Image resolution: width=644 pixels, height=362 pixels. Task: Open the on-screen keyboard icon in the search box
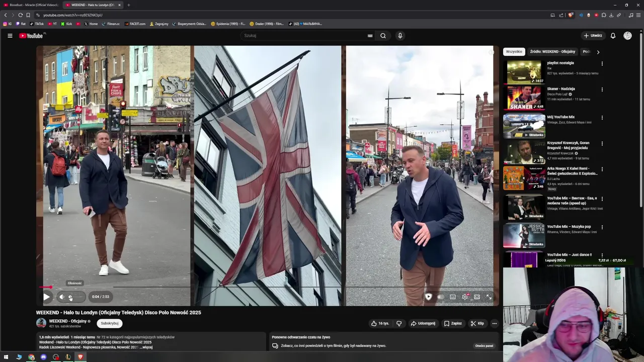tap(370, 36)
